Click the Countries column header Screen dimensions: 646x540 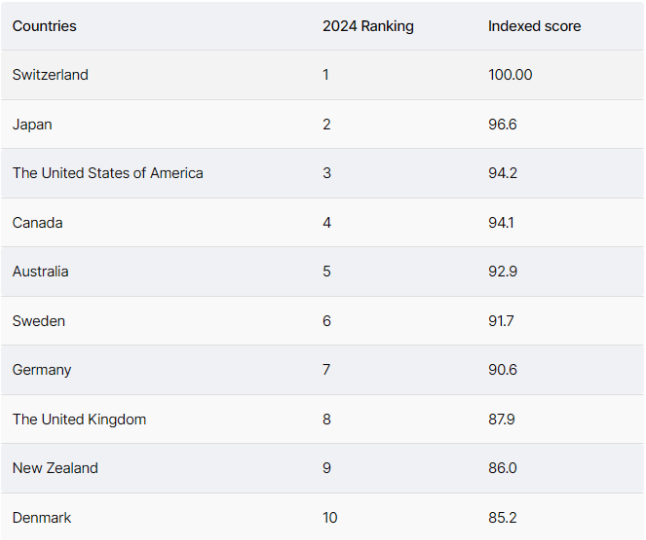tap(44, 26)
